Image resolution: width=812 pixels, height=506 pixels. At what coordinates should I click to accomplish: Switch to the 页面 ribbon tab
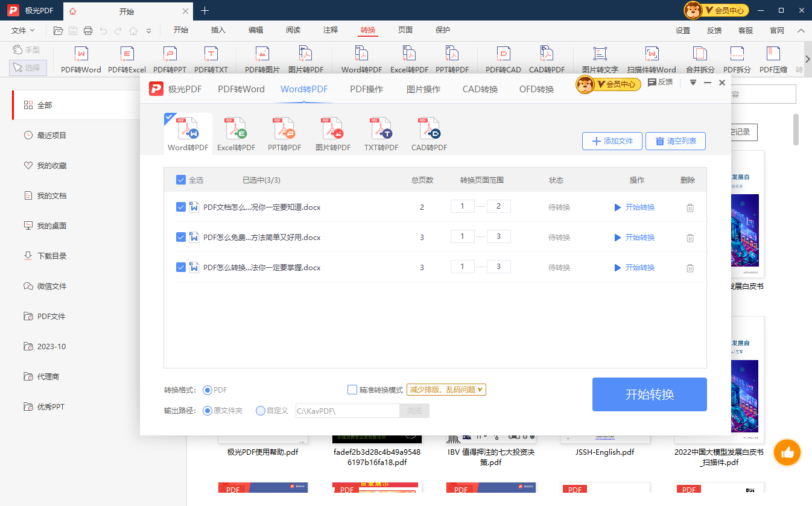click(405, 30)
